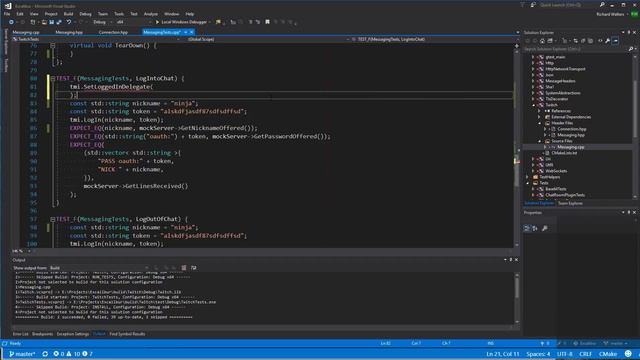This screenshot has height=360, width=640.
Task: Click the warnings count icon in status bar
Action: pyautogui.click(x=73, y=354)
